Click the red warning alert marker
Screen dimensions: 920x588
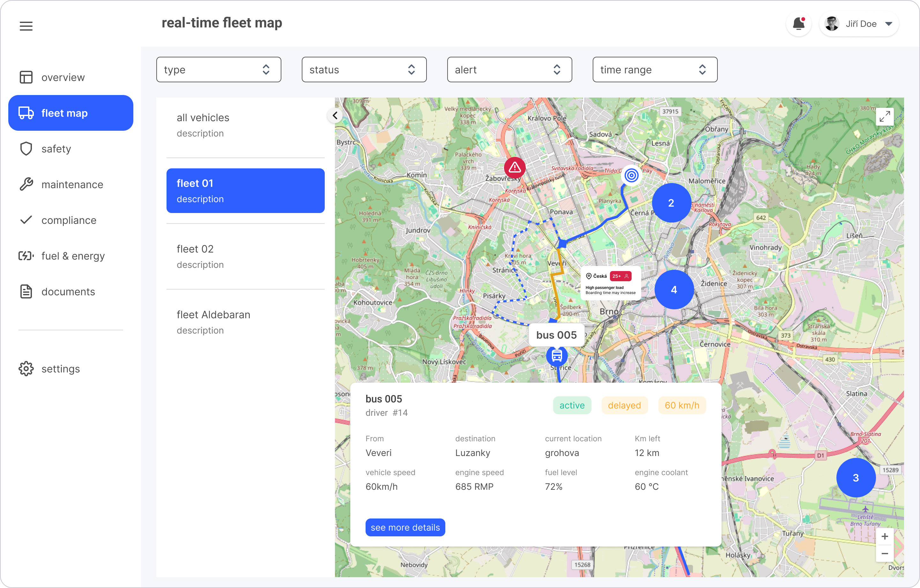click(515, 167)
